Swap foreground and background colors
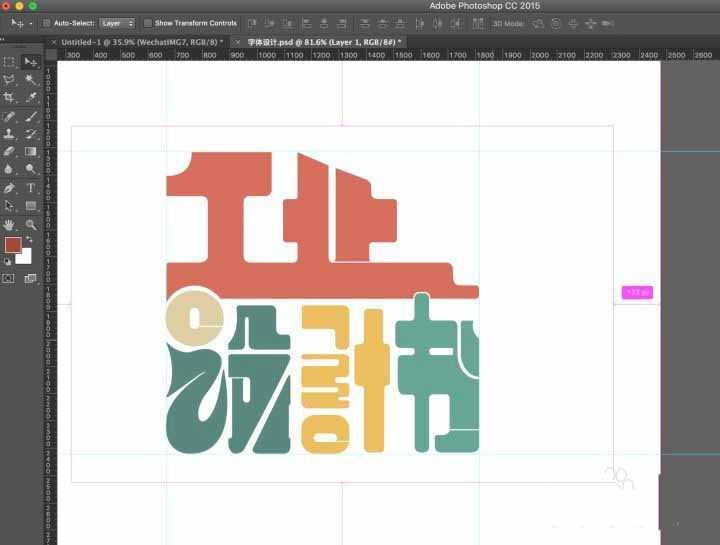Image resolution: width=720 pixels, height=545 pixels. coord(27,240)
